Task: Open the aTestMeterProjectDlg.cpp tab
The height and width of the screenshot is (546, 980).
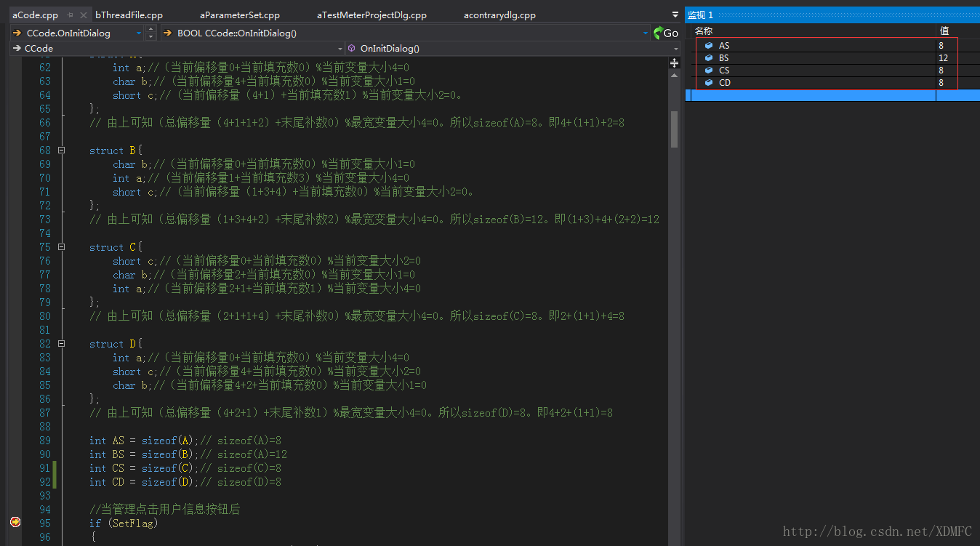Action: 371,15
